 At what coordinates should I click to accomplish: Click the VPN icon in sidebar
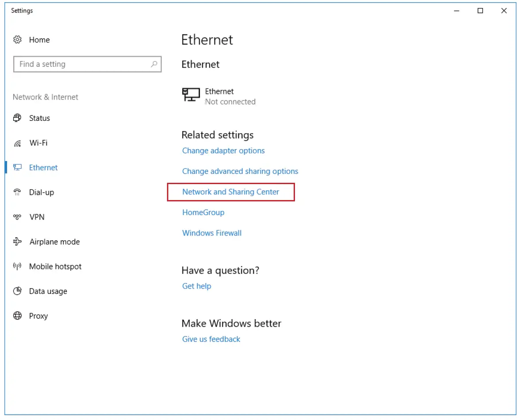click(17, 217)
